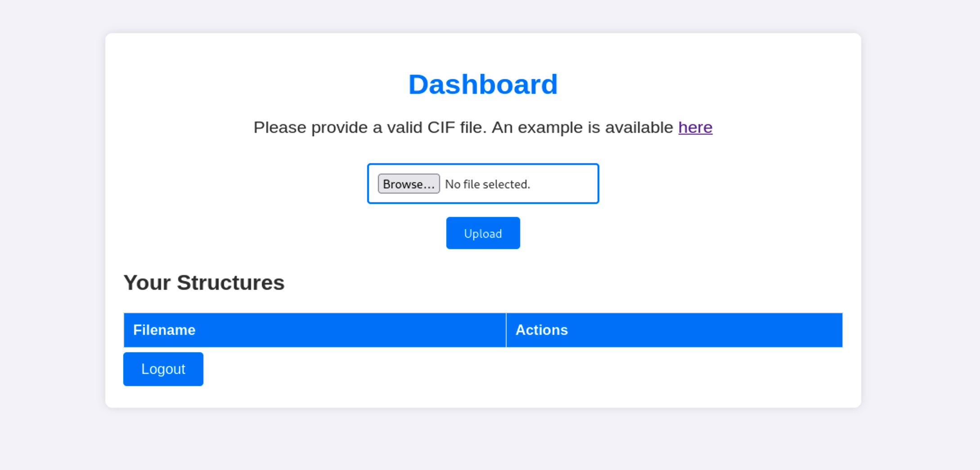Image resolution: width=980 pixels, height=470 pixels.
Task: Open the example CIF file 'here' link
Action: pos(695,127)
